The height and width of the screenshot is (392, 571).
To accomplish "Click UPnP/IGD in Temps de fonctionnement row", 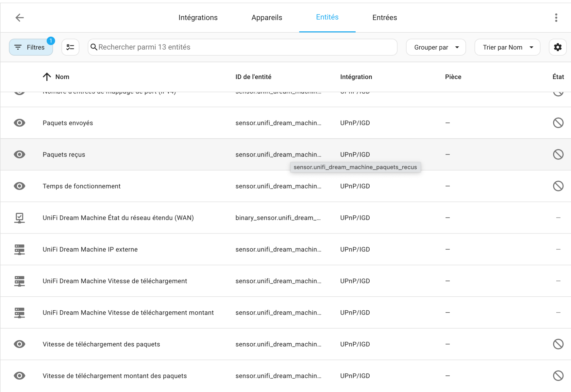I will (355, 186).
